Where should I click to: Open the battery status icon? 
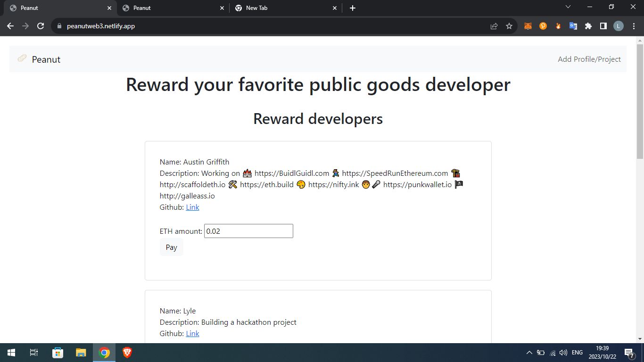pyautogui.click(x=541, y=353)
